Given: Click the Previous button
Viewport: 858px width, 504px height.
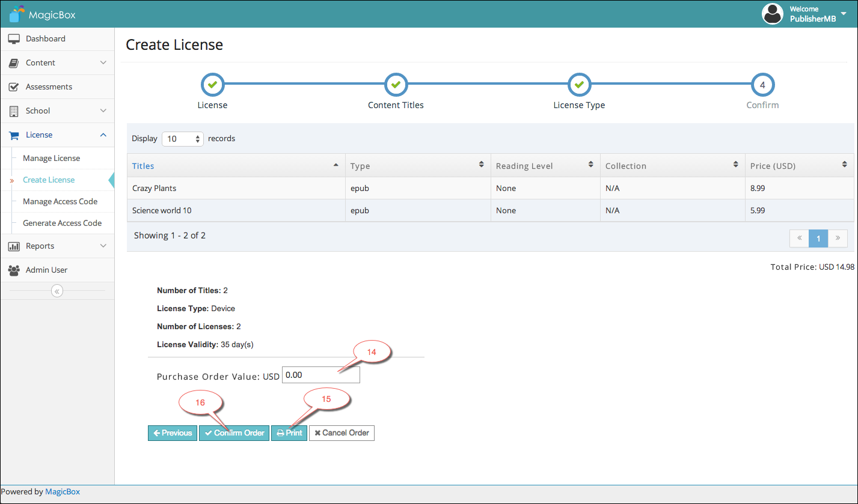Looking at the screenshot, I should [x=173, y=433].
